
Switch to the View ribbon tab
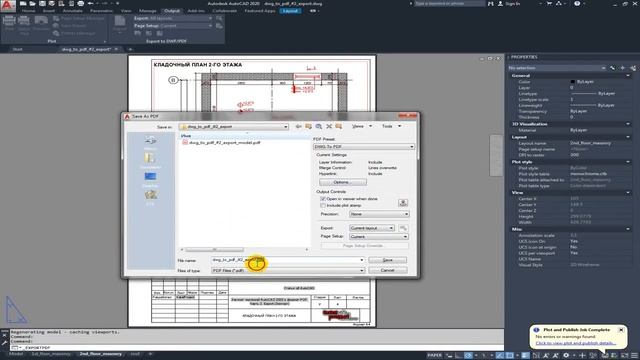point(126,11)
